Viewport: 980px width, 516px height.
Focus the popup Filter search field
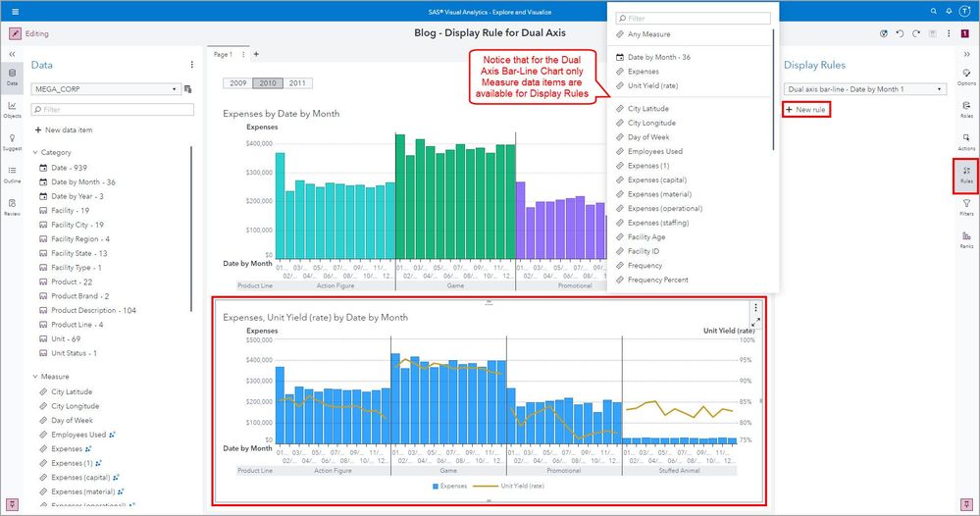coord(693,18)
